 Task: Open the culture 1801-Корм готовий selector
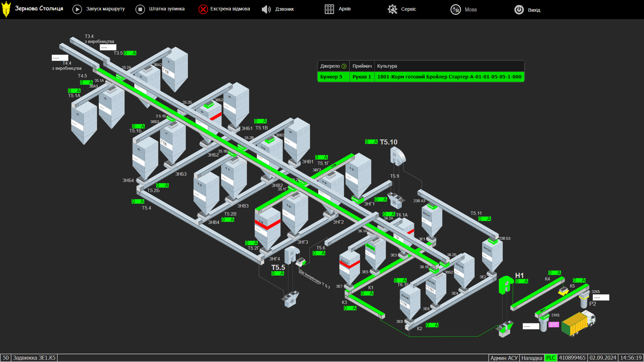tap(449, 77)
